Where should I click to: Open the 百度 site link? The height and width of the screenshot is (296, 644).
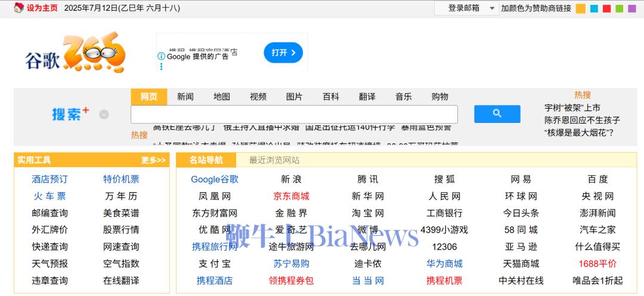[x=597, y=179]
